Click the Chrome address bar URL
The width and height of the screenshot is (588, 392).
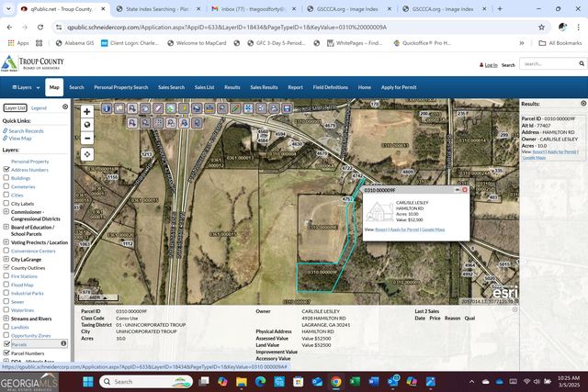tap(227, 27)
